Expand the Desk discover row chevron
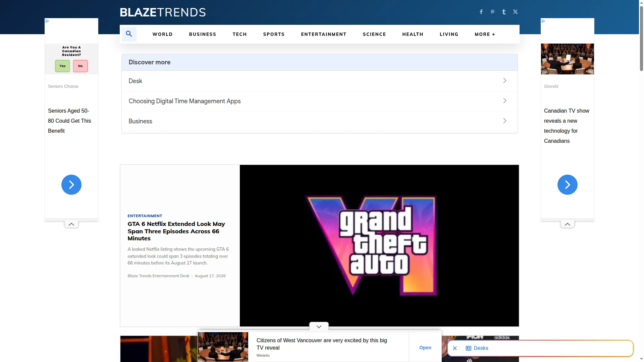Screen dimensions: 644x362 505,80
